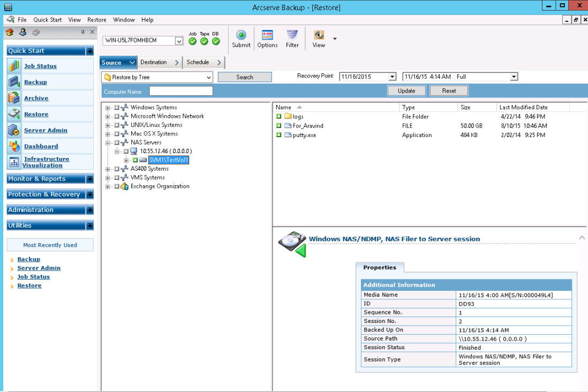Select the Properties tab

tap(380, 267)
